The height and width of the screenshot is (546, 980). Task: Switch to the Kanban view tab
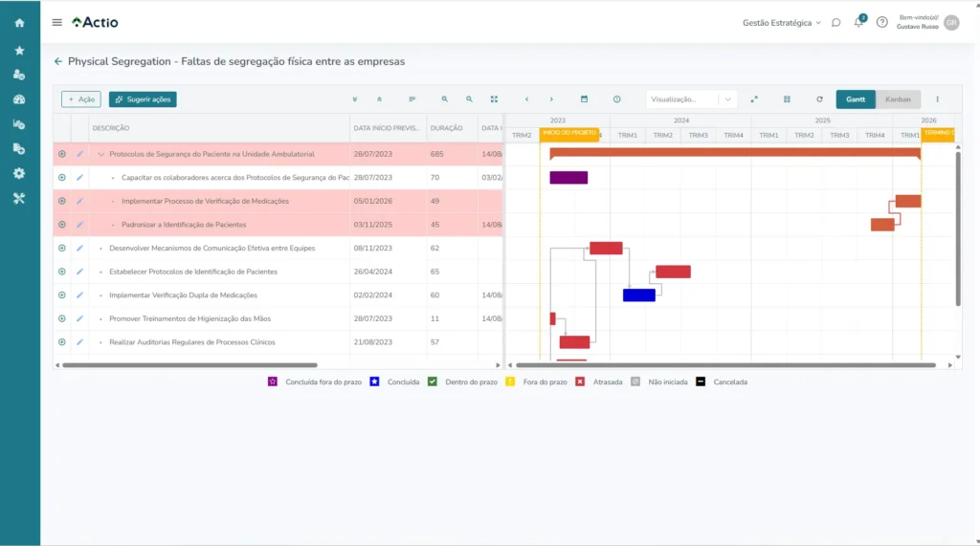pos(898,99)
